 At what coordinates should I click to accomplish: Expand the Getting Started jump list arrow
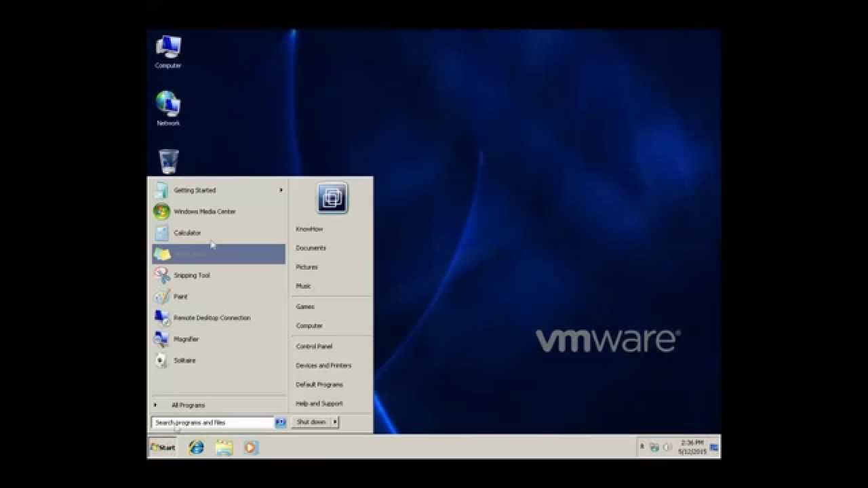click(x=281, y=190)
